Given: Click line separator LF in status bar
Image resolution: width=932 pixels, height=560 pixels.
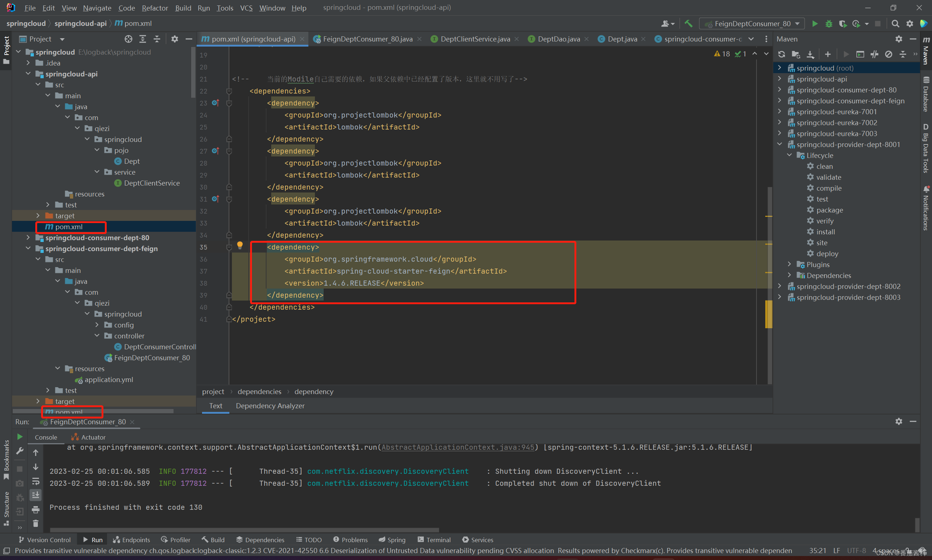Looking at the screenshot, I should pos(837,551).
